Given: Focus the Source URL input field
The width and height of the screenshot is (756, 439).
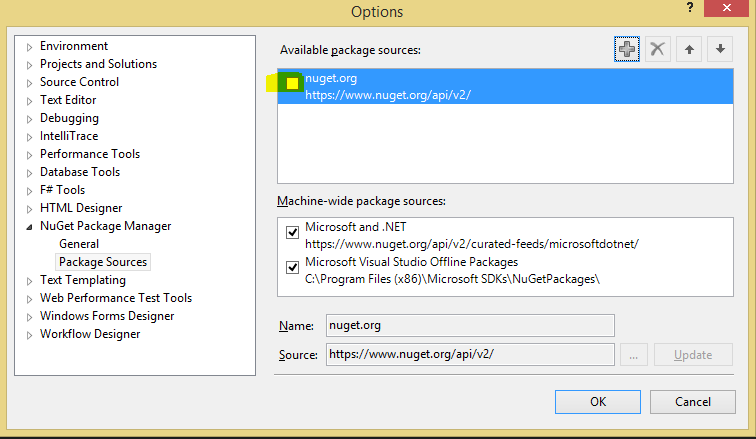Looking at the screenshot, I should click(x=470, y=354).
